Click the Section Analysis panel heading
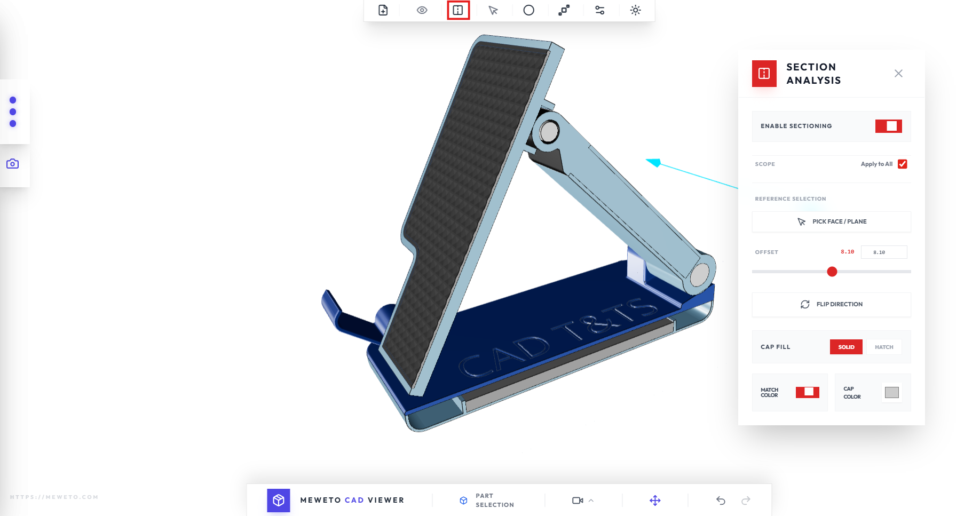 813,74
